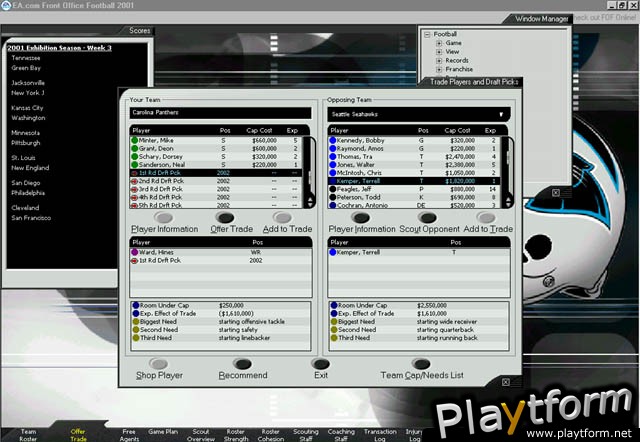Select the Grant, Deon player row
This screenshot has width=640, height=442.
[216, 149]
